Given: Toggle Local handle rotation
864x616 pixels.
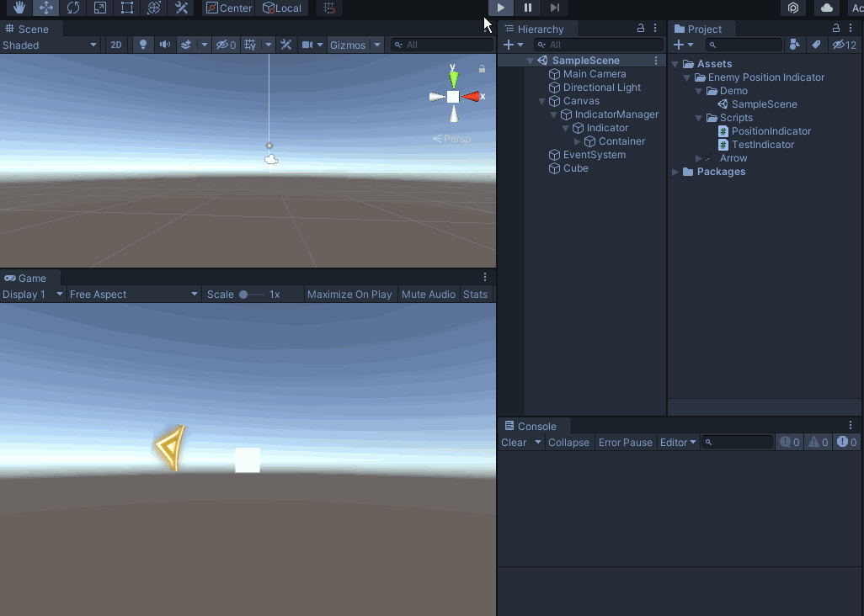Looking at the screenshot, I should [282, 8].
